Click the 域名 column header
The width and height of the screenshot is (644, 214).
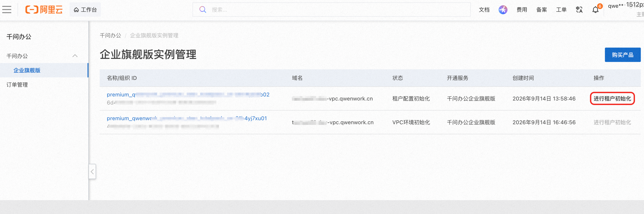(x=297, y=78)
